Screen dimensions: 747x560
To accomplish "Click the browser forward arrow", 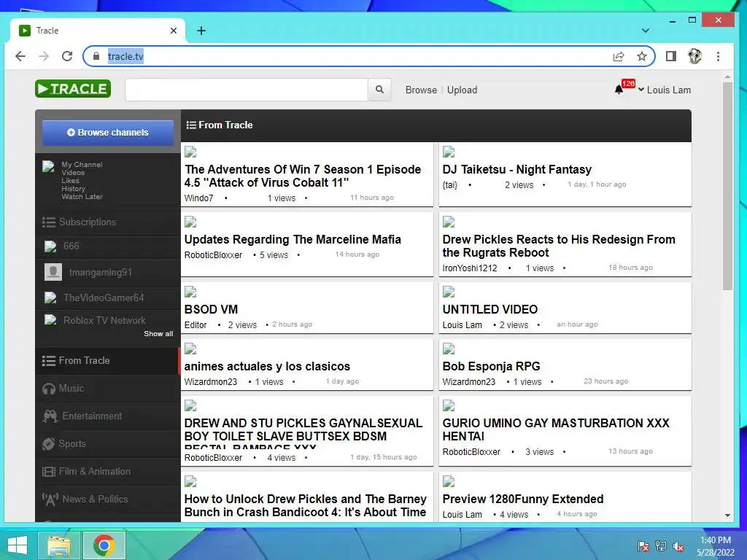I will tap(44, 56).
